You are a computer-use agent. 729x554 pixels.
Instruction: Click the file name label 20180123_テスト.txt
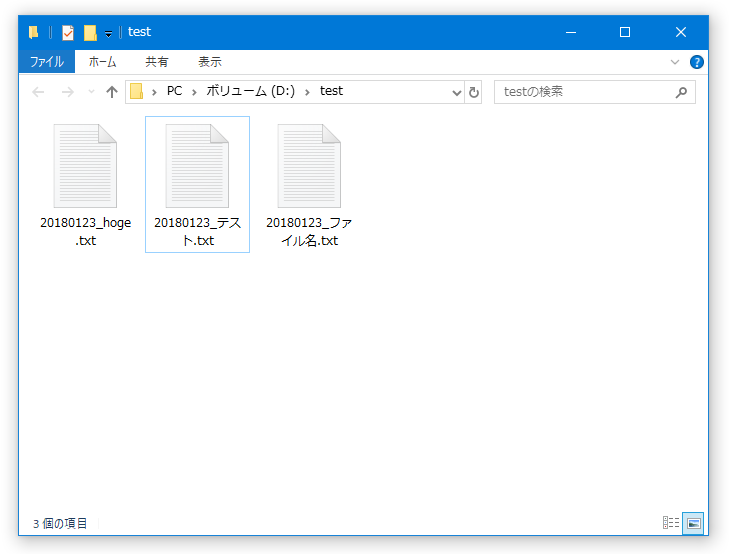[x=198, y=231]
